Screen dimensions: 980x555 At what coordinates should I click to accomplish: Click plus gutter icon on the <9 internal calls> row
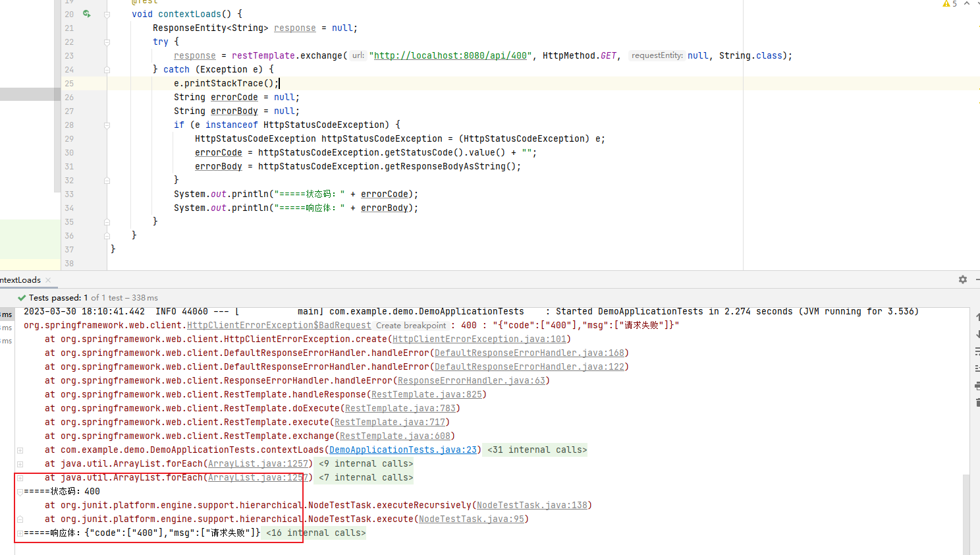(20, 464)
